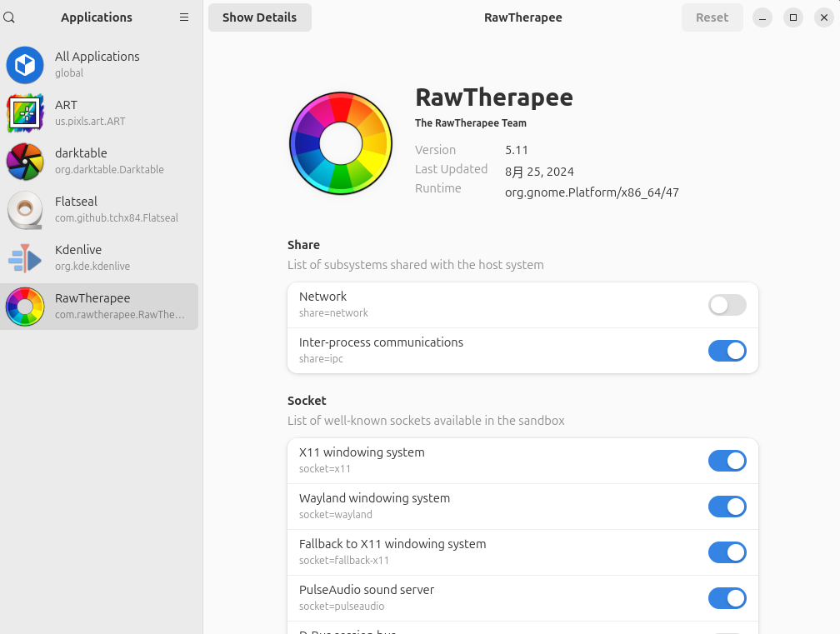840x634 pixels.
Task: Click the Last Updated label
Action: click(x=451, y=169)
